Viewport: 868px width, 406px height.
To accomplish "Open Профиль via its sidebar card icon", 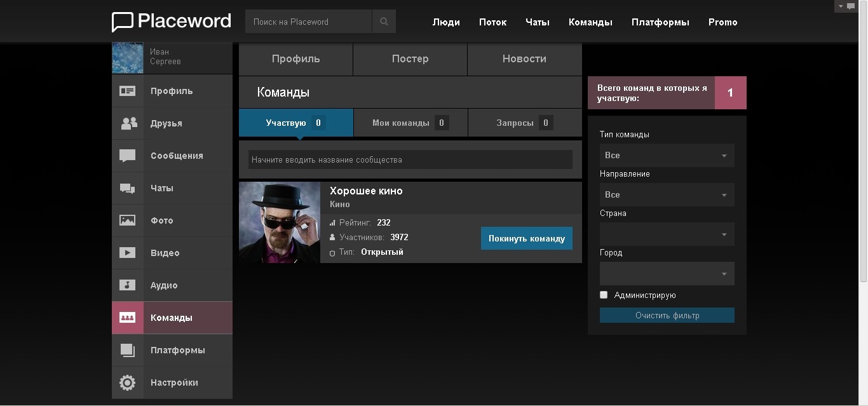I will coord(128,91).
